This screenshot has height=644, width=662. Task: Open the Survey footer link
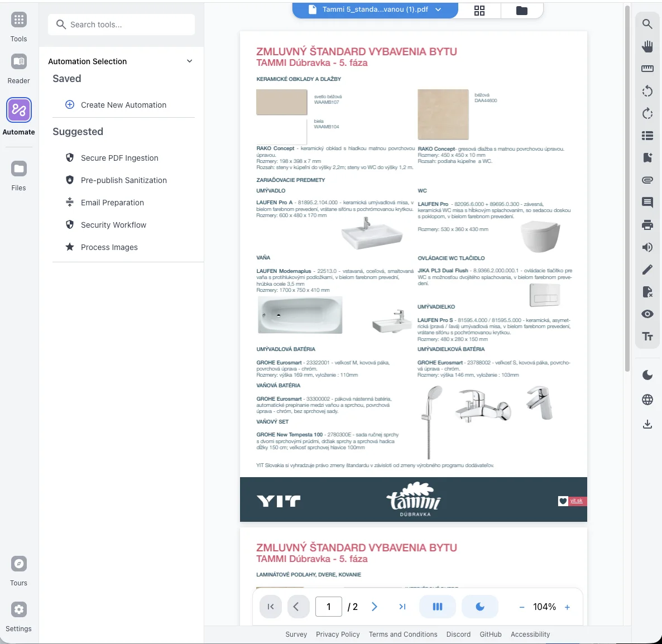coord(296,635)
